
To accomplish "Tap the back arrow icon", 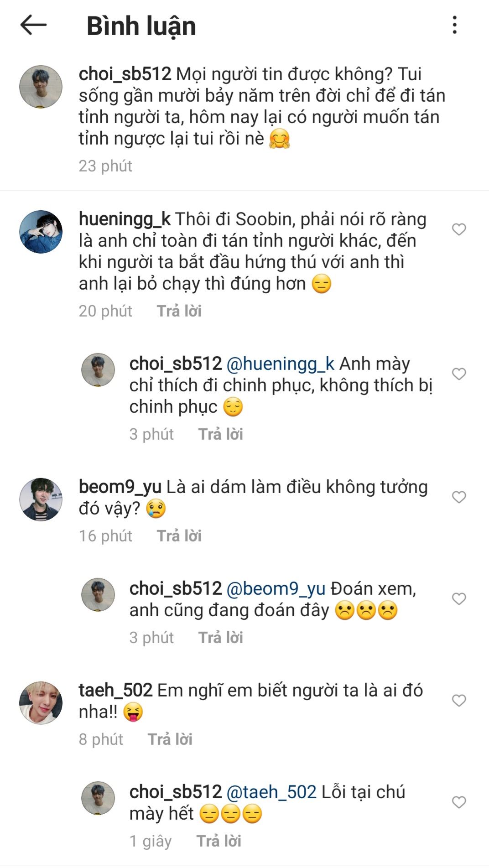I will (x=33, y=25).
